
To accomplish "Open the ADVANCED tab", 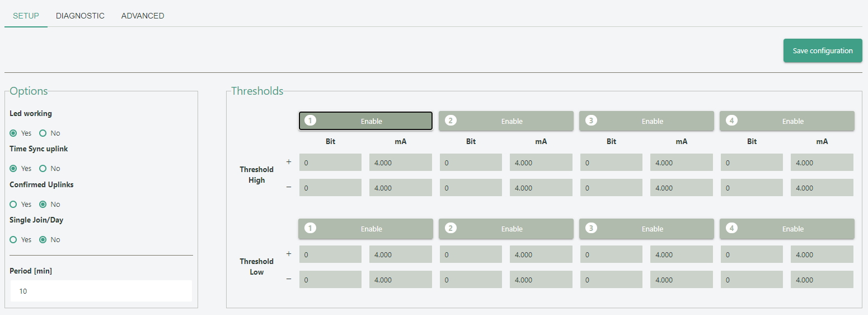I will click(x=143, y=16).
